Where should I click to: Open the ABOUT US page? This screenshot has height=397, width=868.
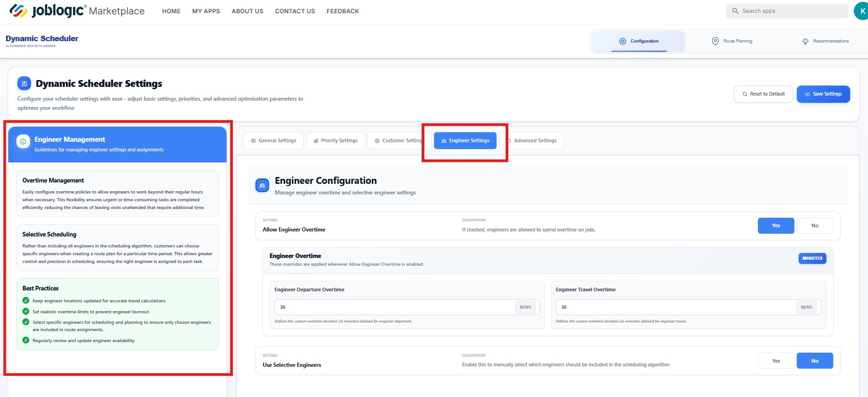(248, 11)
